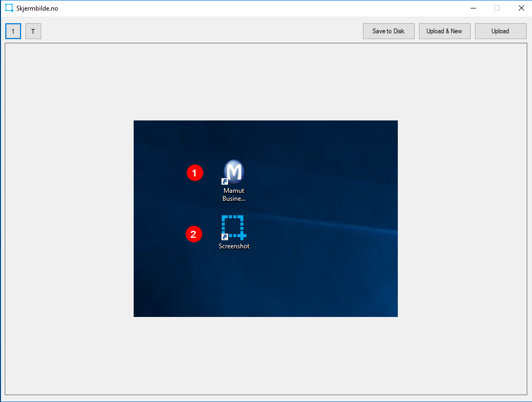
Task: Click shortcut arrow on the Mamut icon
Action: [225, 181]
